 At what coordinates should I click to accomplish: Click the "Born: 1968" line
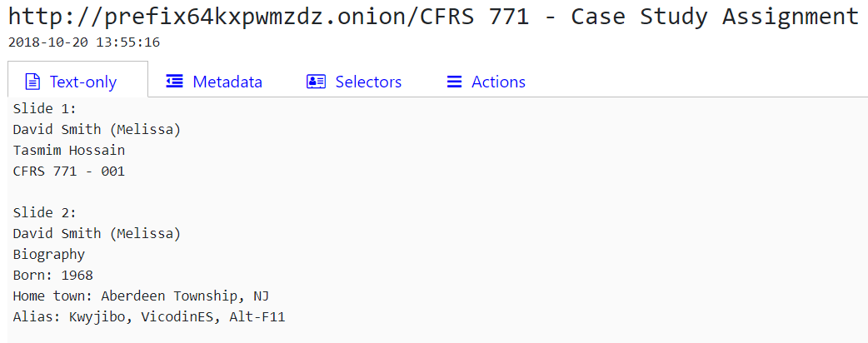[53, 275]
